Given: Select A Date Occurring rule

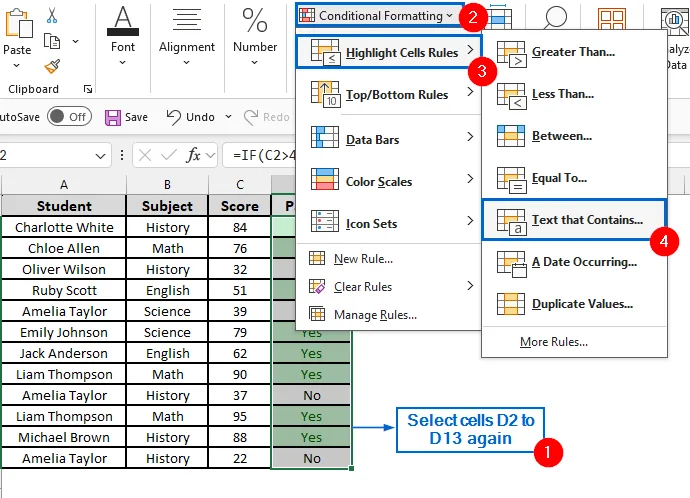Looking at the screenshot, I should (574, 262).
